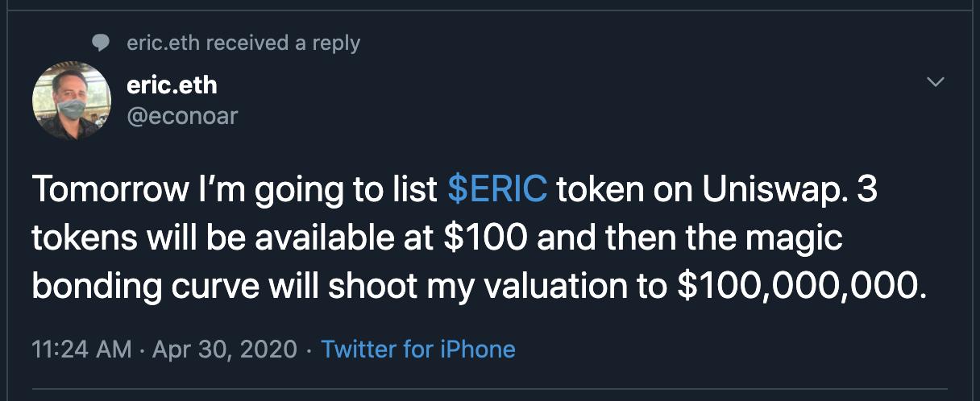
Task: Open the Twitter for iPhone source link
Action: click(x=417, y=349)
